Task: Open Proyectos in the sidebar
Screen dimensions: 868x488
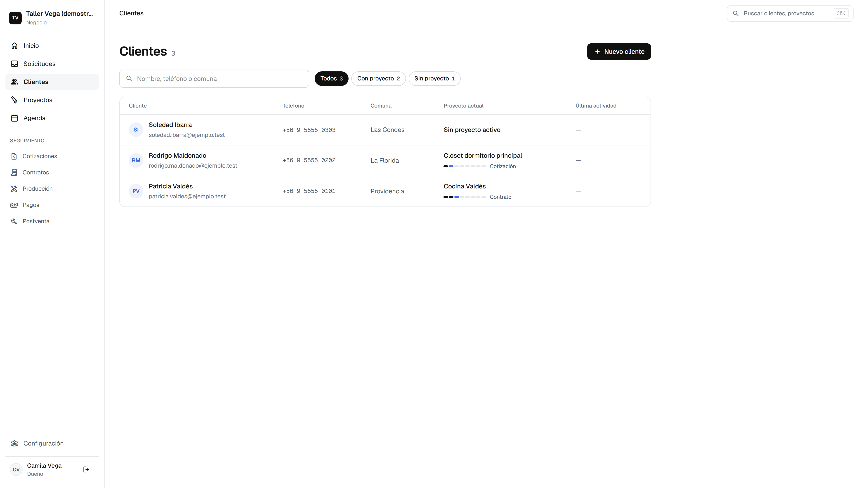Action: [x=52, y=100]
